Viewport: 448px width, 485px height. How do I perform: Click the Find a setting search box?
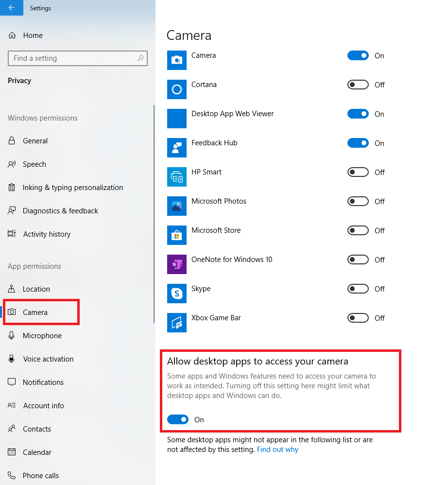(73, 58)
